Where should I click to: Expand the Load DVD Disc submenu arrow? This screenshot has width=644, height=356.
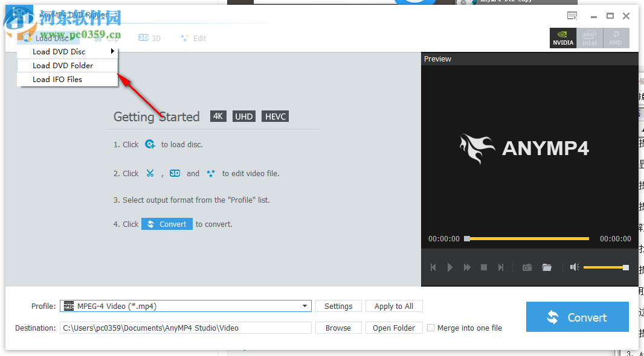(x=112, y=51)
